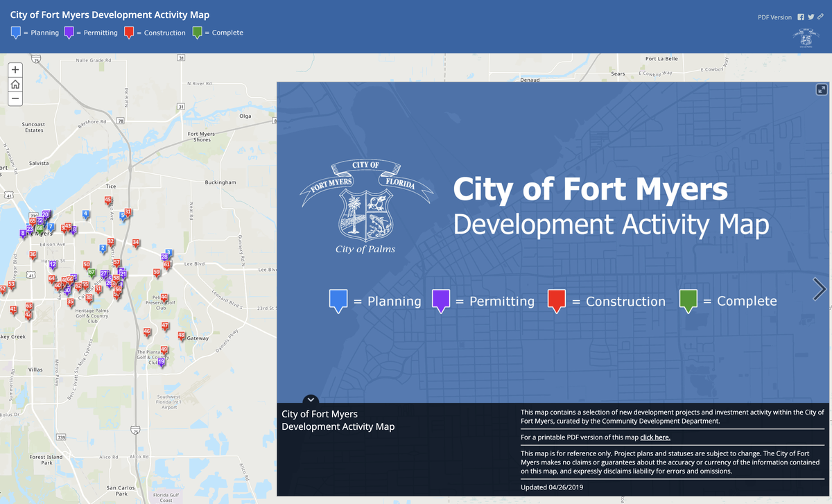Zoom out on the map
The height and width of the screenshot is (504, 832).
tap(15, 99)
